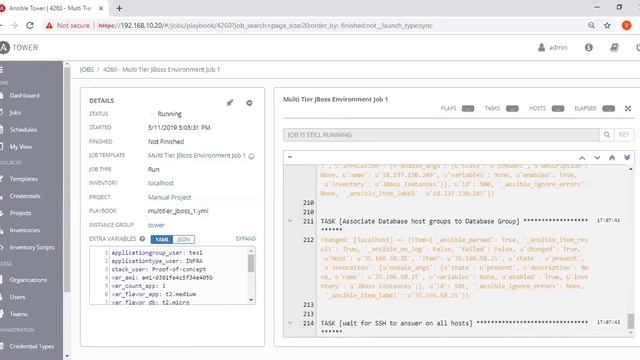Open Users in sidebar
This screenshot has height=360, width=640.
tap(17, 297)
